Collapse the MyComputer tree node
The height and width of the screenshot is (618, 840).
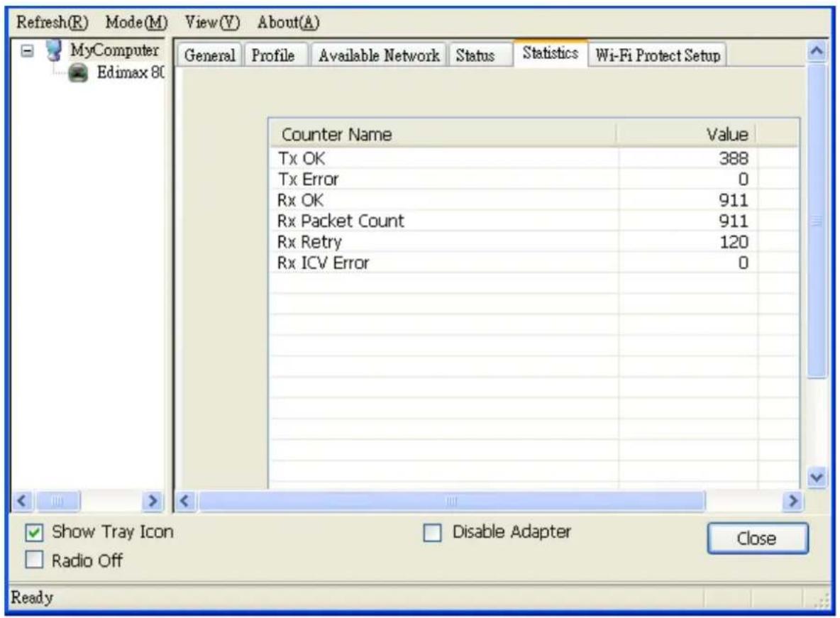tap(28, 51)
